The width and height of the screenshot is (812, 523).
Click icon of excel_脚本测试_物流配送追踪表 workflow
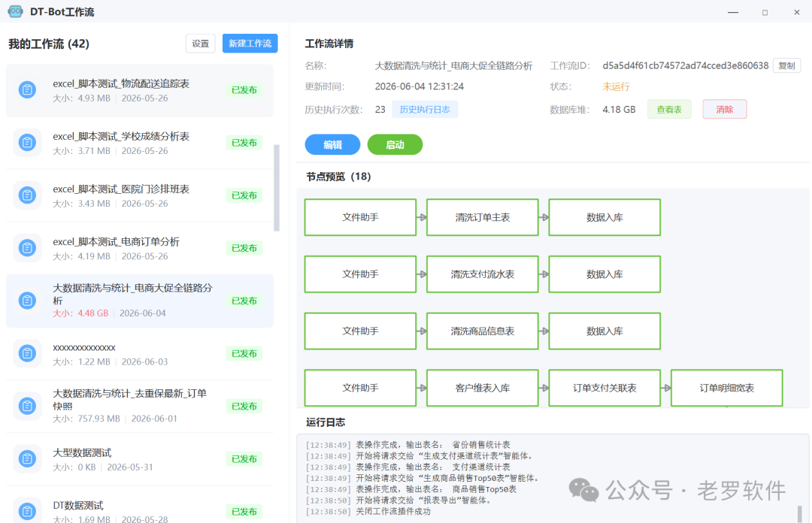[x=28, y=89]
